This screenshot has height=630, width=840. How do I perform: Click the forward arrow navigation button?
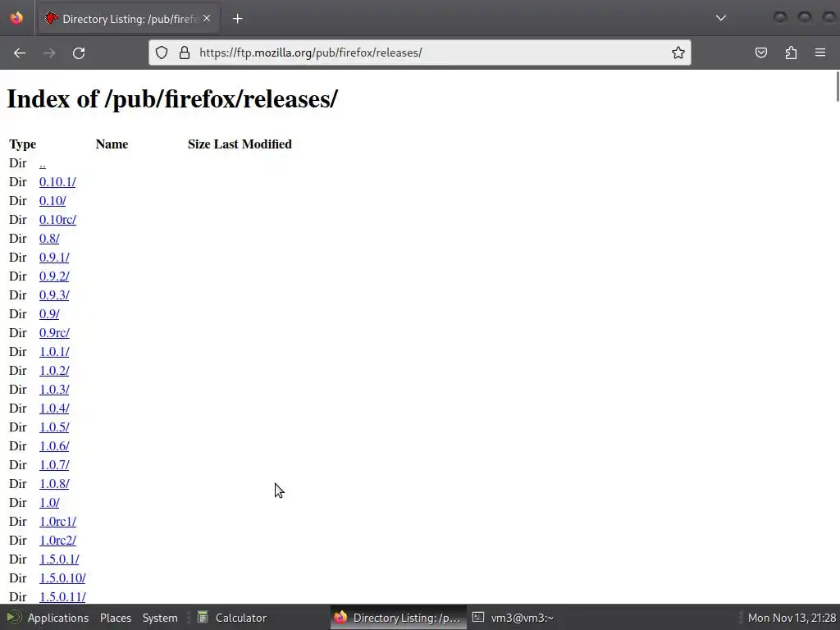click(49, 53)
